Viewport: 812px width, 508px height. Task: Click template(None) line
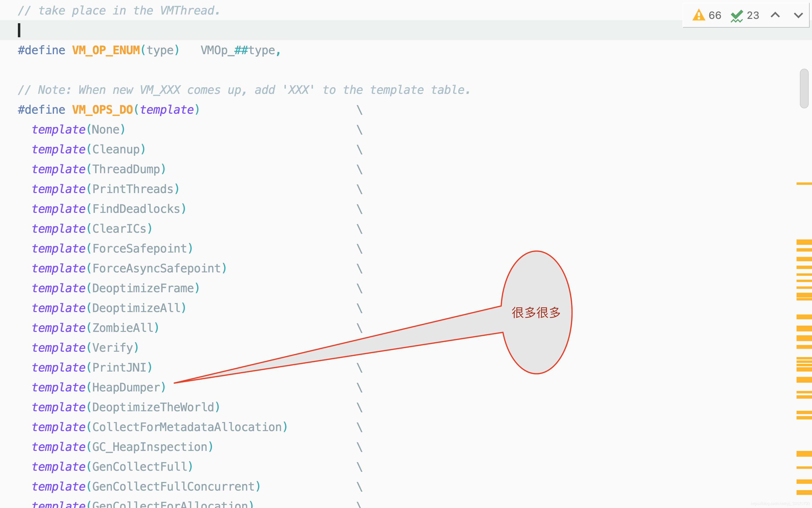coord(79,130)
